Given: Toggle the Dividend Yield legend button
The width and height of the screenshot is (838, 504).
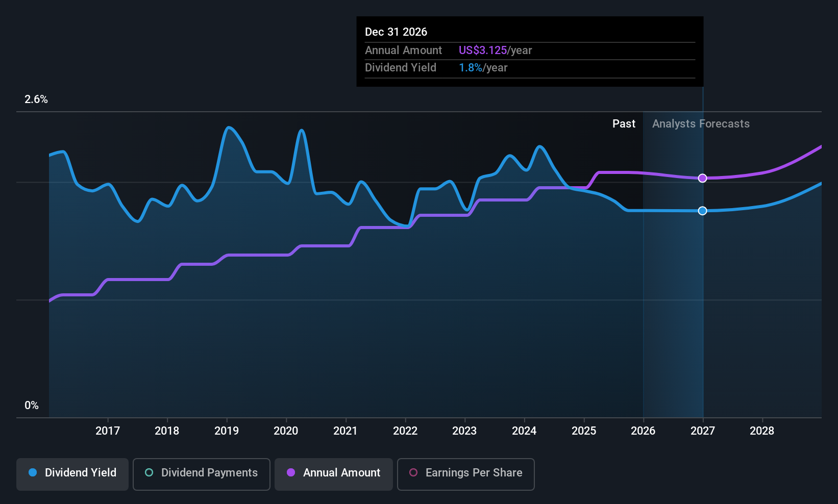Looking at the screenshot, I should tap(72, 474).
